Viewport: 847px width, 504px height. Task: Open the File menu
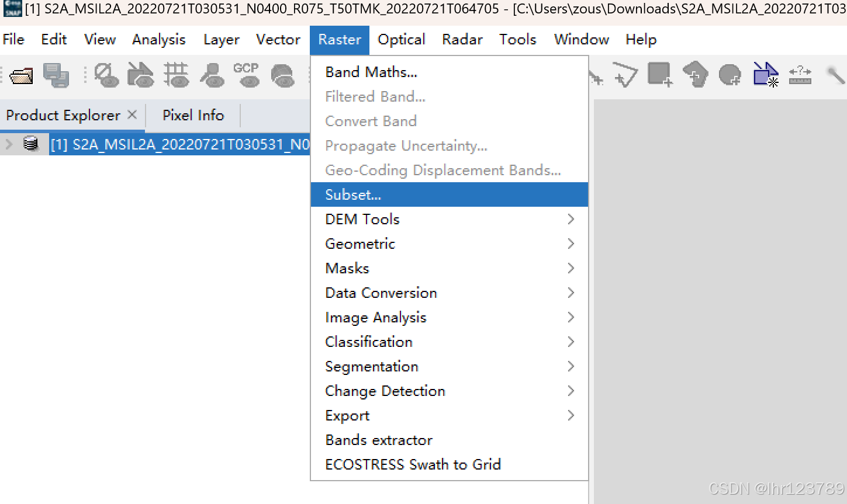pos(13,40)
